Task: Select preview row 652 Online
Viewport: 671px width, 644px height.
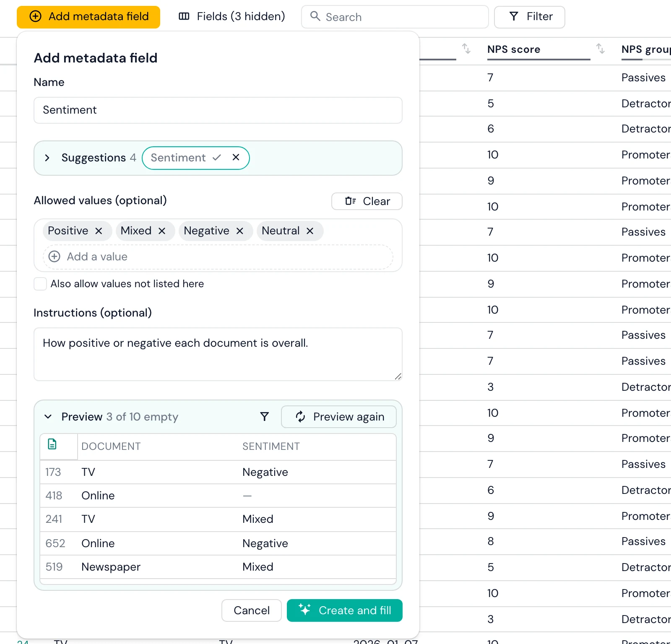Action: [218, 544]
